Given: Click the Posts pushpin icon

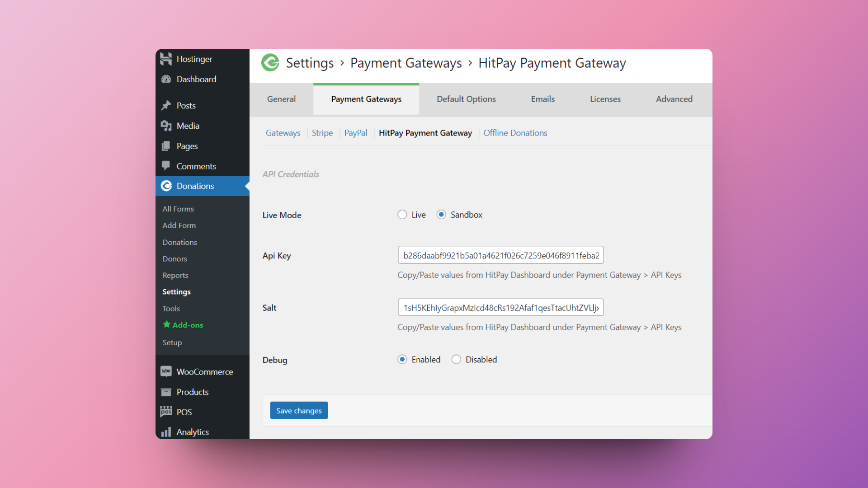Looking at the screenshot, I should (x=166, y=105).
